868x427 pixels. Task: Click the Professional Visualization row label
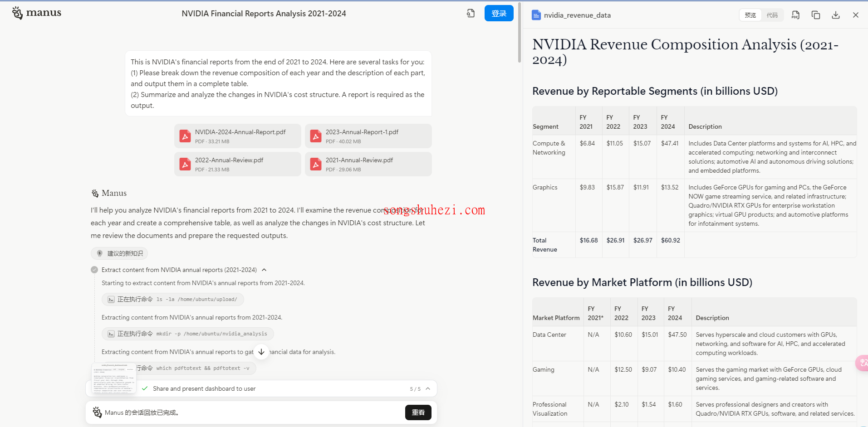click(x=550, y=409)
